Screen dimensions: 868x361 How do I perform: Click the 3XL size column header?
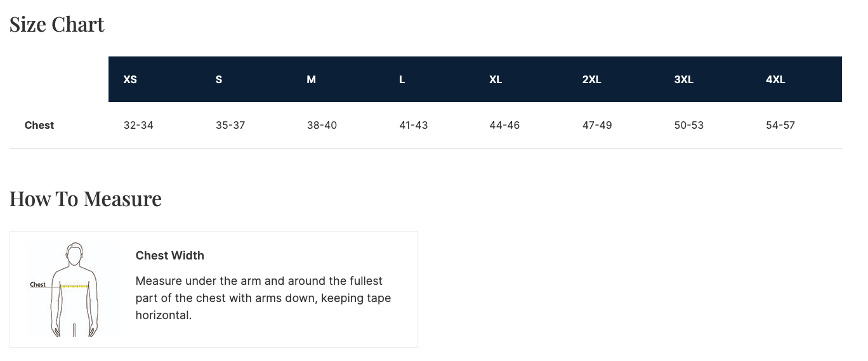(x=683, y=80)
